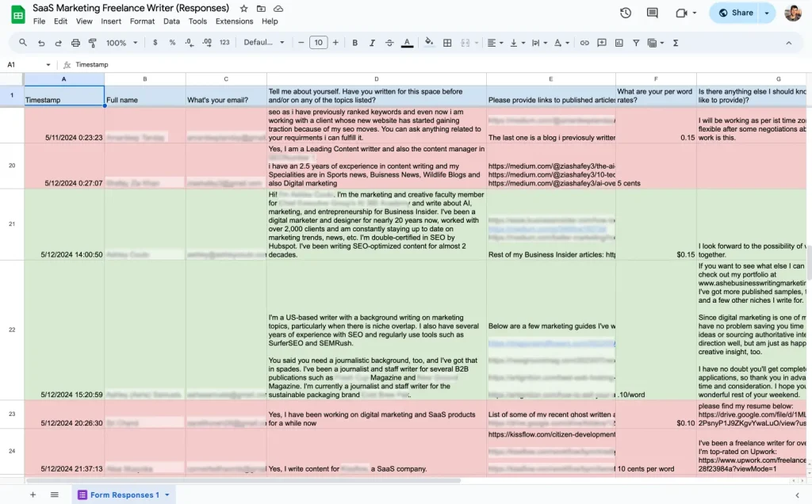The image size is (812, 504).
Task: Open the Edit menu
Action: click(x=60, y=21)
